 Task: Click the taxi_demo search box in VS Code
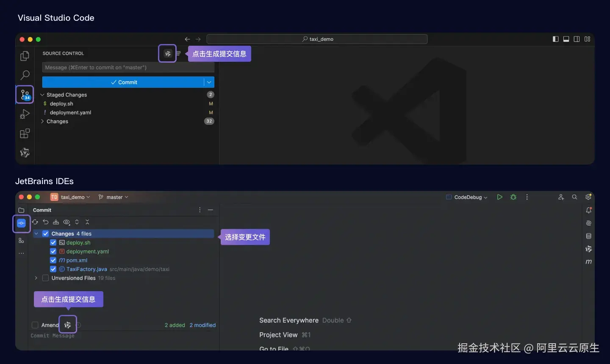click(317, 39)
